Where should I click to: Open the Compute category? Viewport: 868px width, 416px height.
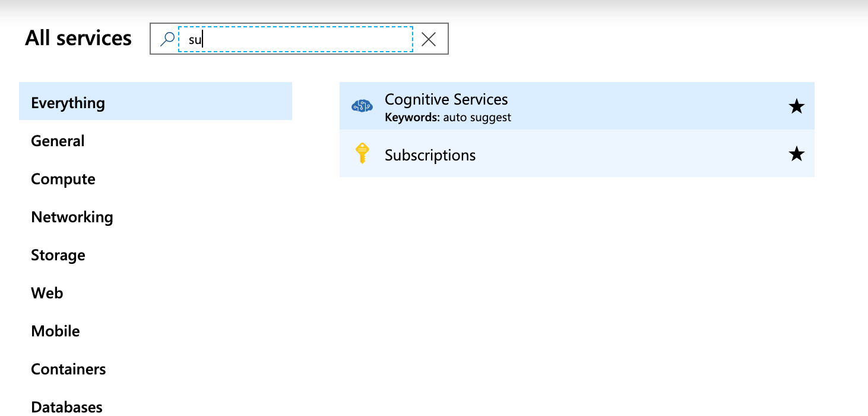[63, 179]
